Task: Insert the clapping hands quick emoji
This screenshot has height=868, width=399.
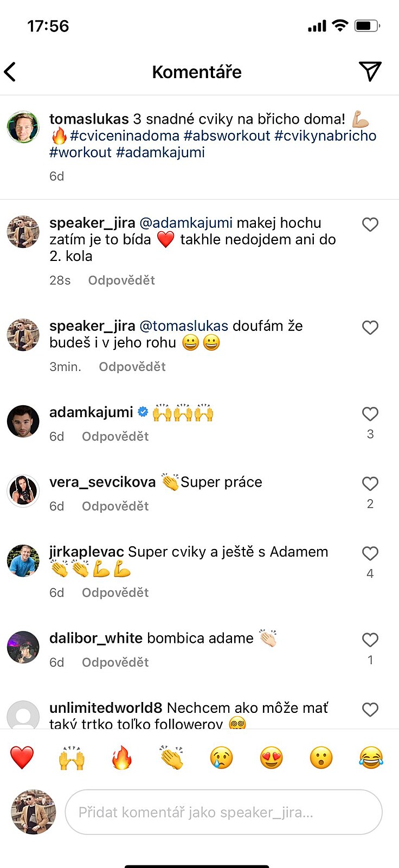Action: pos(172,757)
